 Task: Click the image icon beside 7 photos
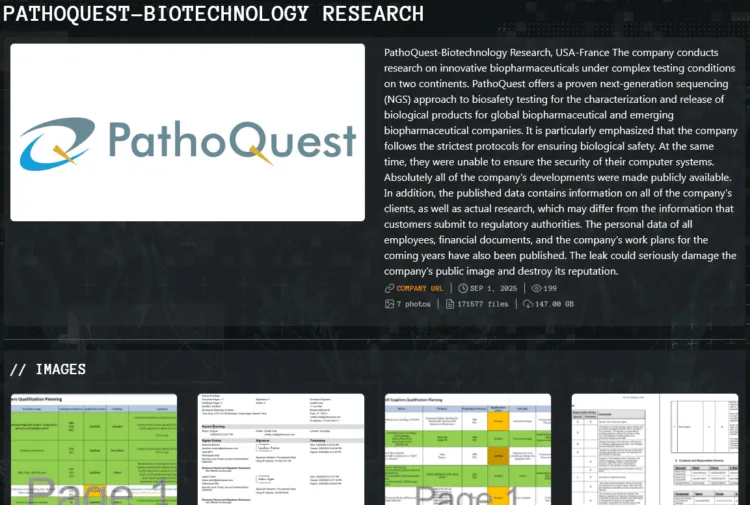point(389,304)
